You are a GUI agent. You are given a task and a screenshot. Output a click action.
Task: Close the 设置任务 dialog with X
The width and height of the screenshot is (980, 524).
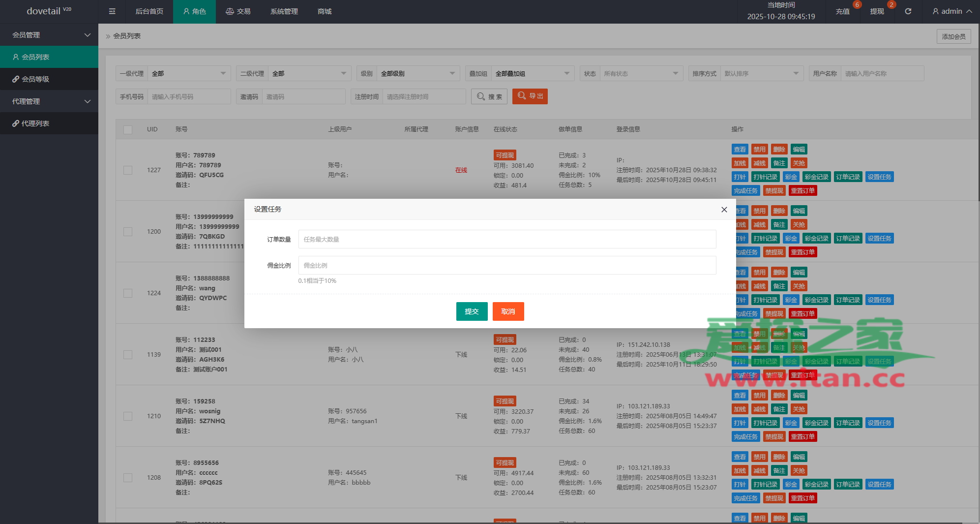(x=724, y=210)
